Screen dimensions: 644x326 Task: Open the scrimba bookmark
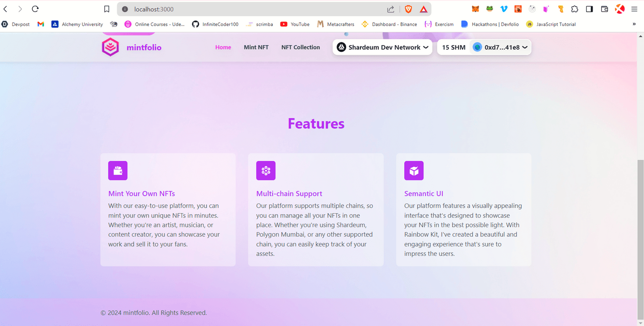[259, 24]
